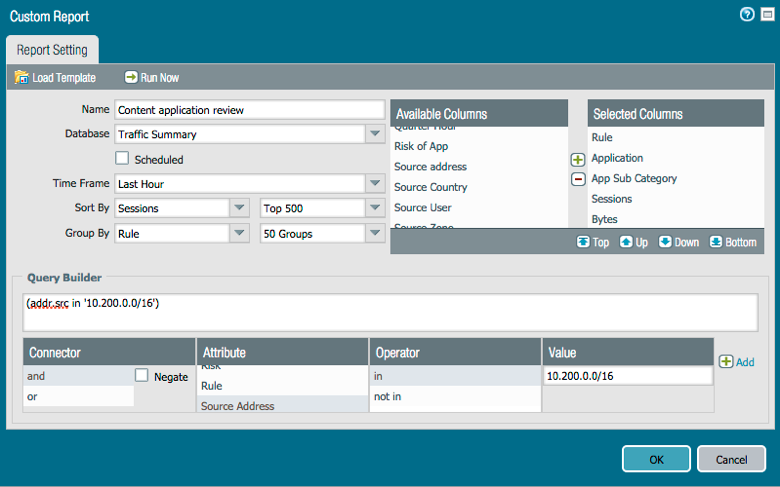Viewport: 780px width, 487px height.
Task: Move selected column to Top
Action: click(x=584, y=242)
